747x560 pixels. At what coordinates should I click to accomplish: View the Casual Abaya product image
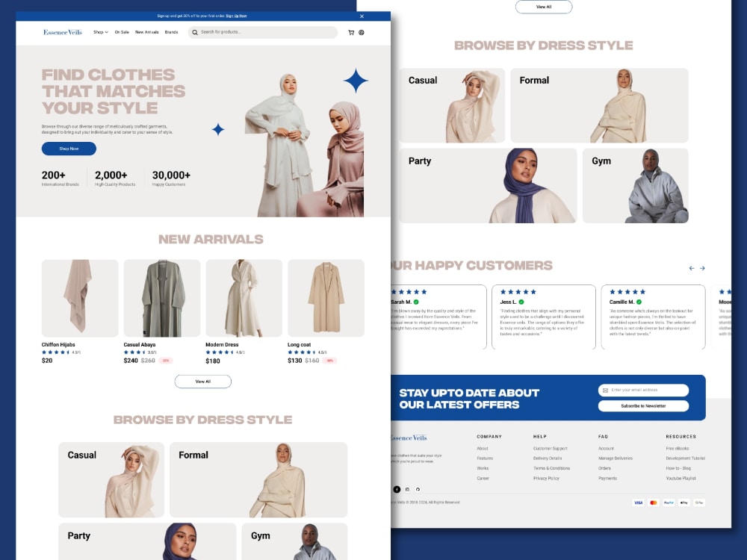[162, 298]
